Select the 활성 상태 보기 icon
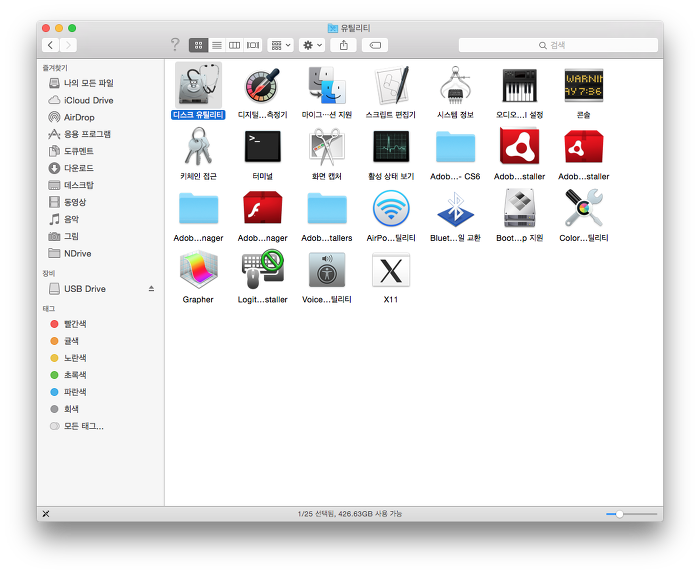This screenshot has height=574, width=700. point(391,146)
